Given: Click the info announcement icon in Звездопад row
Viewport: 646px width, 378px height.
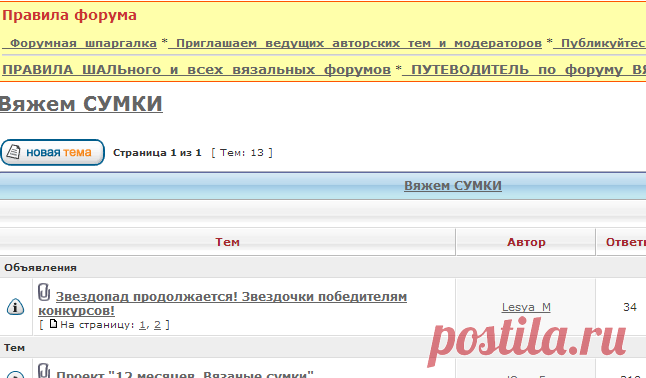Looking at the screenshot, I should pyautogui.click(x=15, y=307).
